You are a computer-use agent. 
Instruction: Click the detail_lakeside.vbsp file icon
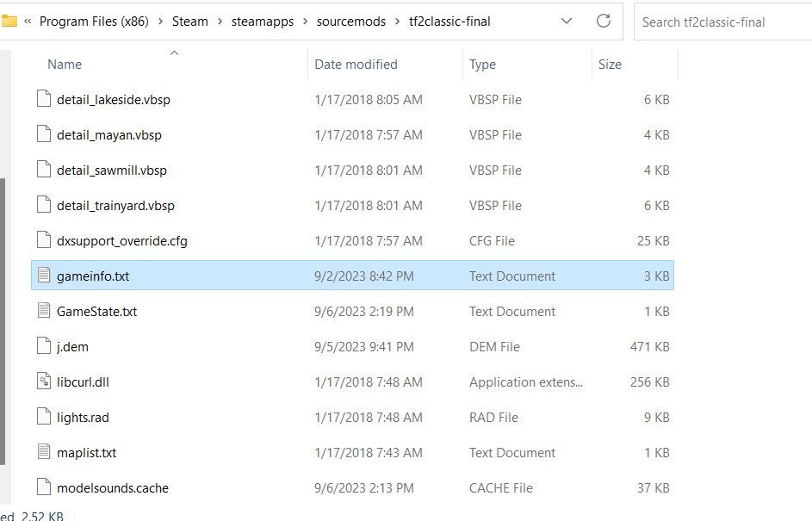[44, 98]
